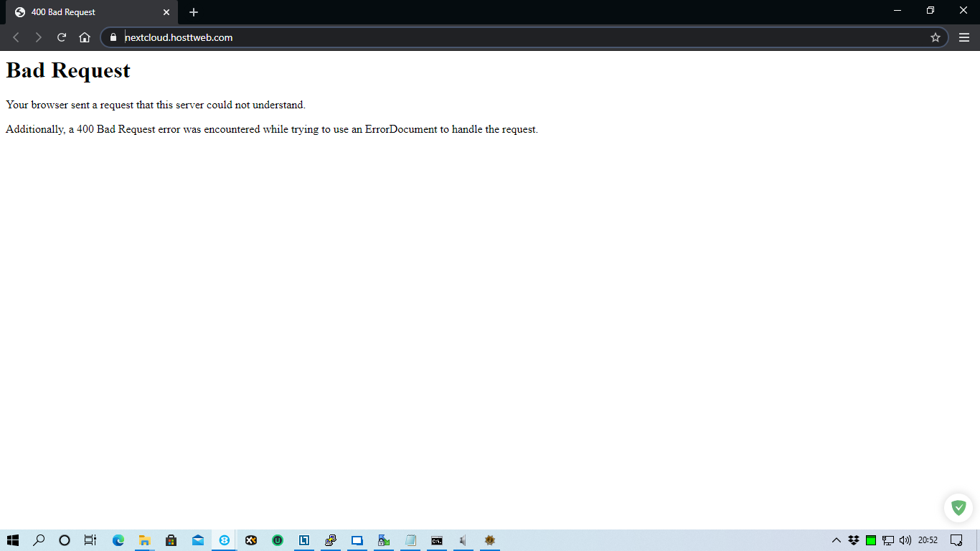Toggle the bookmark star for this page
Screen dimensions: 980x551
pos(936,37)
